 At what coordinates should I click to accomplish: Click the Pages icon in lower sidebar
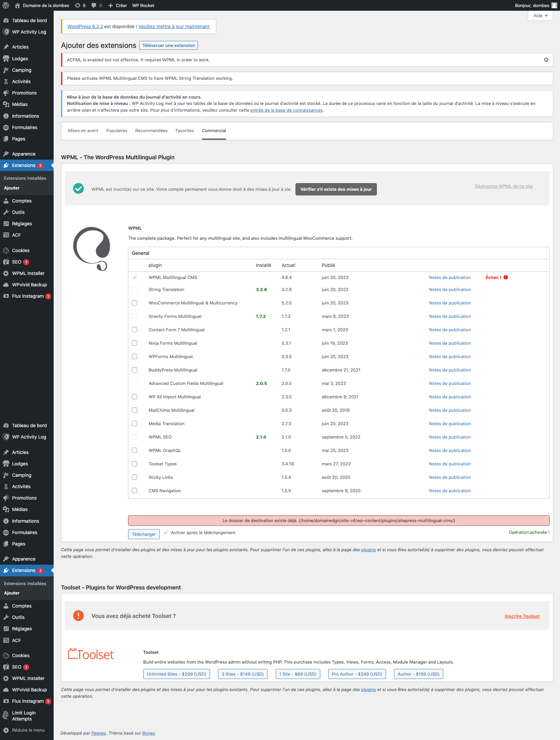6,544
